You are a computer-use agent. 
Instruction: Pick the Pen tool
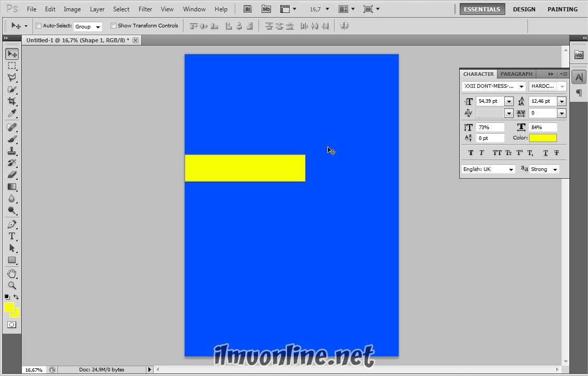pyautogui.click(x=11, y=224)
